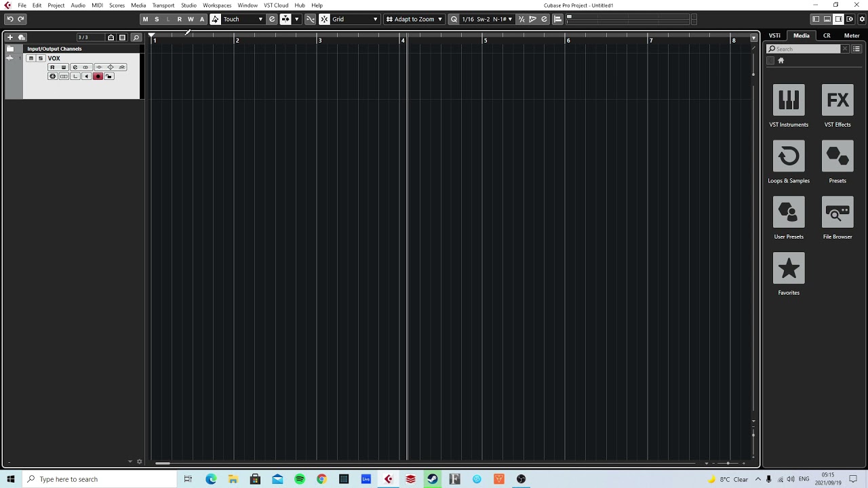868x488 pixels.
Task: Click the project status line button
Action: pos(557,19)
